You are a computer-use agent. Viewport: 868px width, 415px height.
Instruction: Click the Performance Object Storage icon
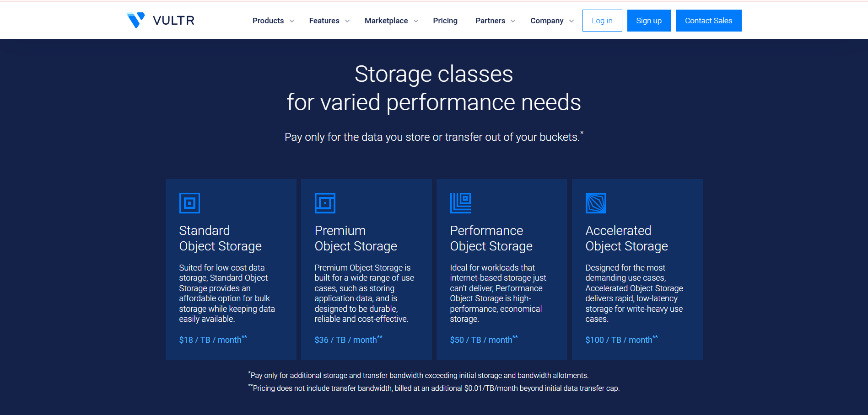tap(460, 203)
